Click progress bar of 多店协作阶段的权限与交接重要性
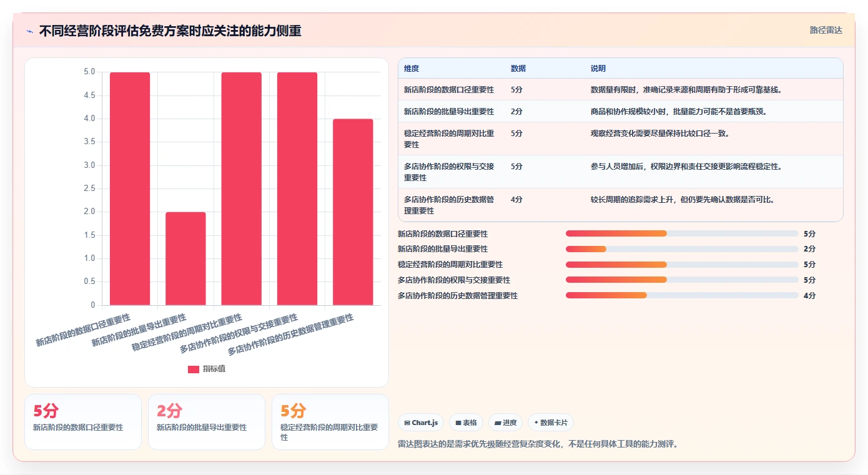Image resolution: width=868 pixels, height=475 pixels. point(682,280)
